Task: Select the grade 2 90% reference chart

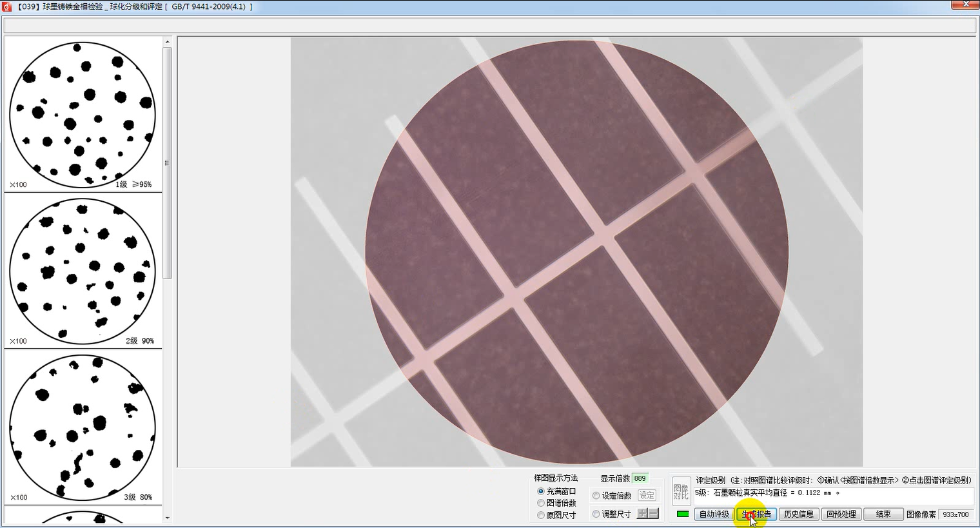Action: click(83, 271)
